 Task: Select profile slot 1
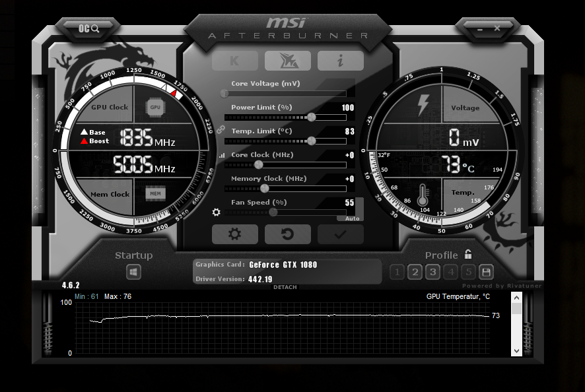(x=397, y=272)
